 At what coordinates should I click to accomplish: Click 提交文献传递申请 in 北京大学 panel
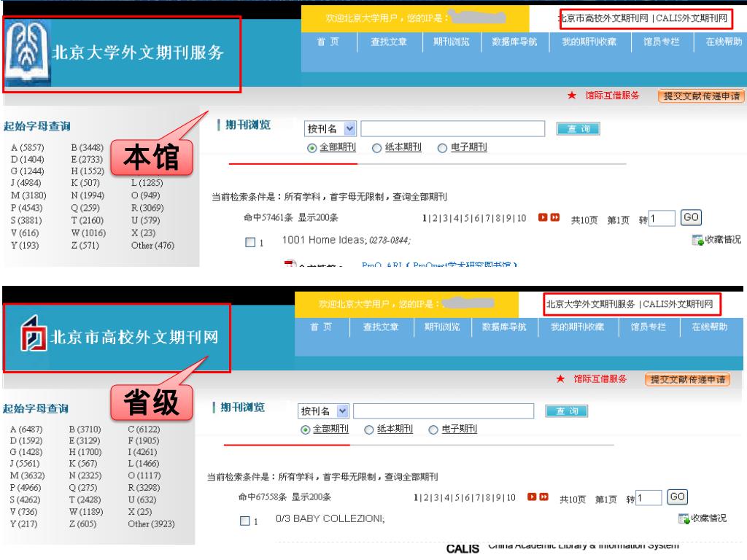[701, 96]
